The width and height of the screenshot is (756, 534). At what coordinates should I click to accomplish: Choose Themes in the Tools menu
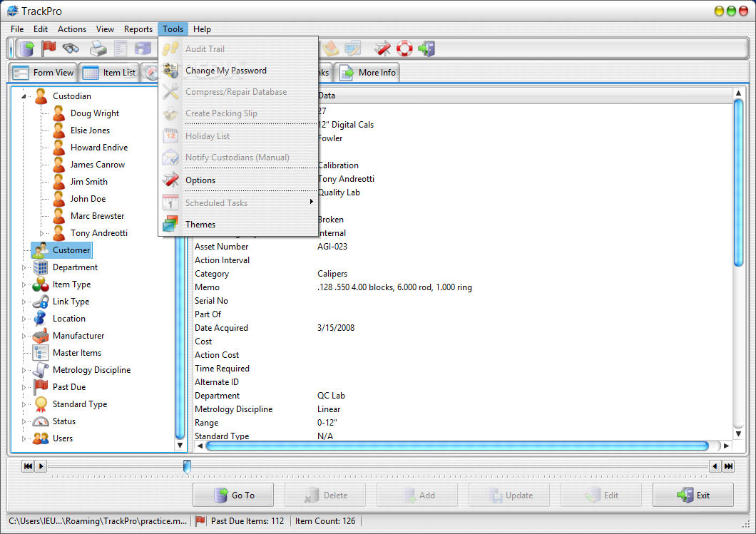point(238,224)
